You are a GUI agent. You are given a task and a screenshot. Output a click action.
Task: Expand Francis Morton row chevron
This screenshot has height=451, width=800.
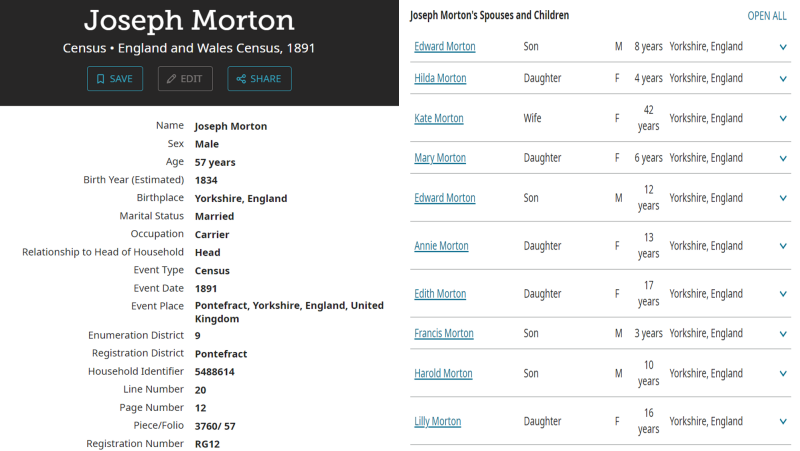(x=783, y=334)
